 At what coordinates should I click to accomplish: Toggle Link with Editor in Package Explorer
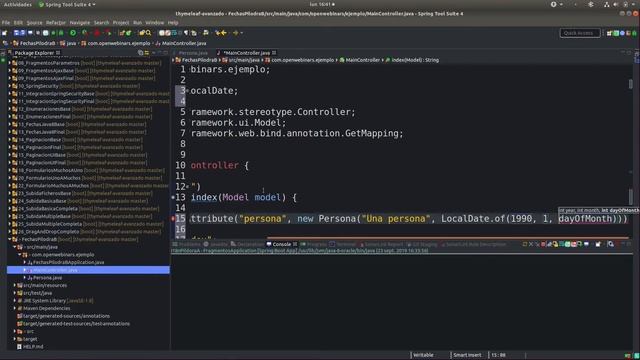pos(147,53)
